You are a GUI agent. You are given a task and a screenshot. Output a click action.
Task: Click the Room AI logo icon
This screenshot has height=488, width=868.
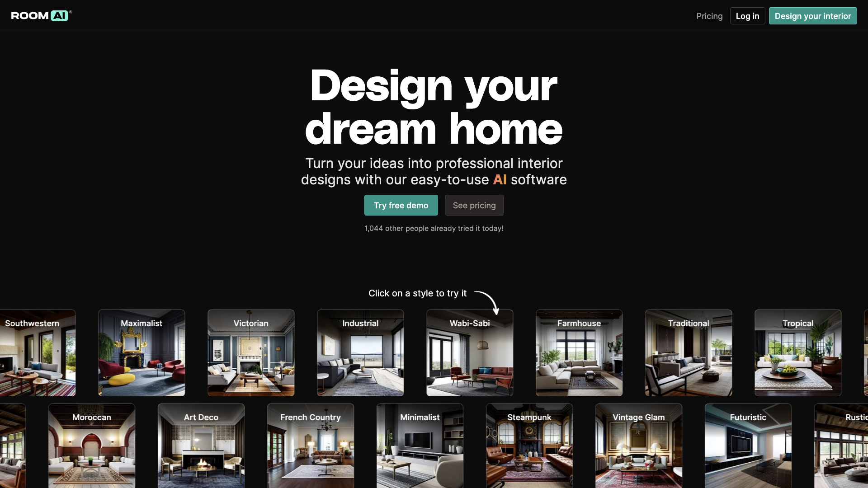(40, 15)
